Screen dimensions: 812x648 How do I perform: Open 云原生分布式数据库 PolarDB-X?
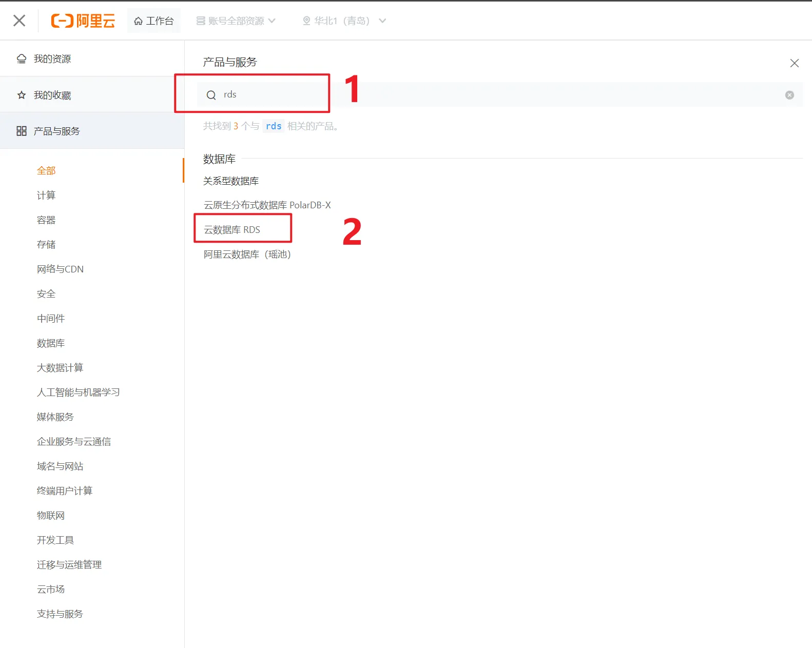267,205
